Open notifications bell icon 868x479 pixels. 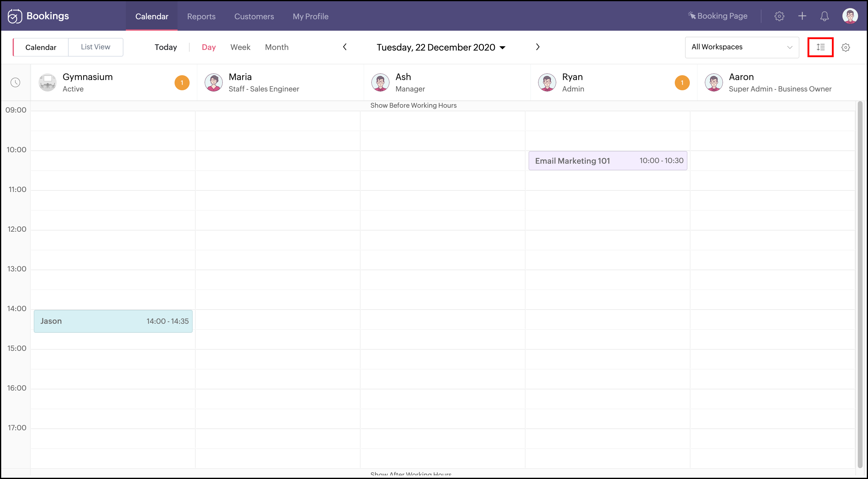[x=824, y=16]
